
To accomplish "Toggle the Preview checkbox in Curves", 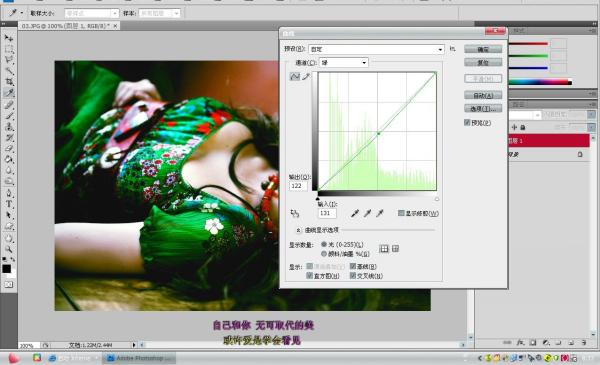I will pyautogui.click(x=467, y=122).
